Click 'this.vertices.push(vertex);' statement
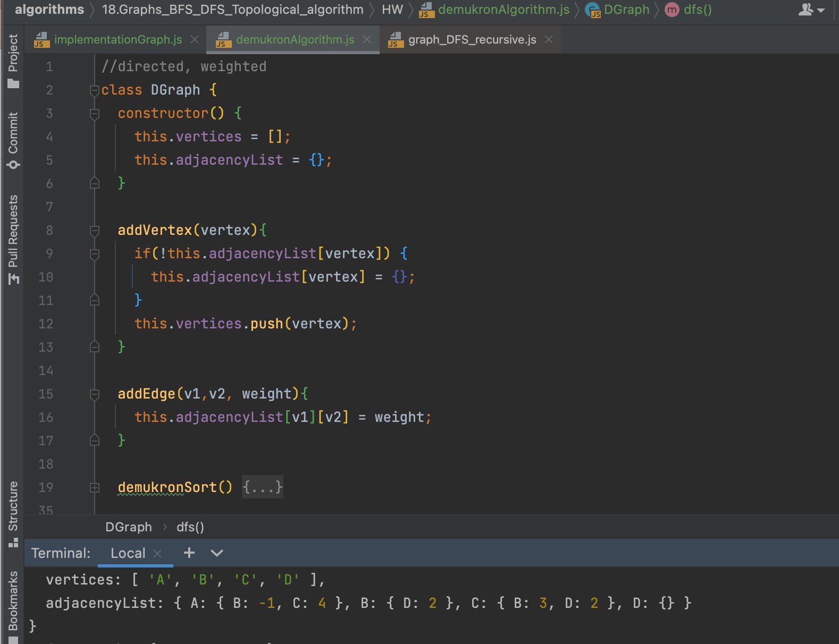839x644 pixels. [246, 324]
